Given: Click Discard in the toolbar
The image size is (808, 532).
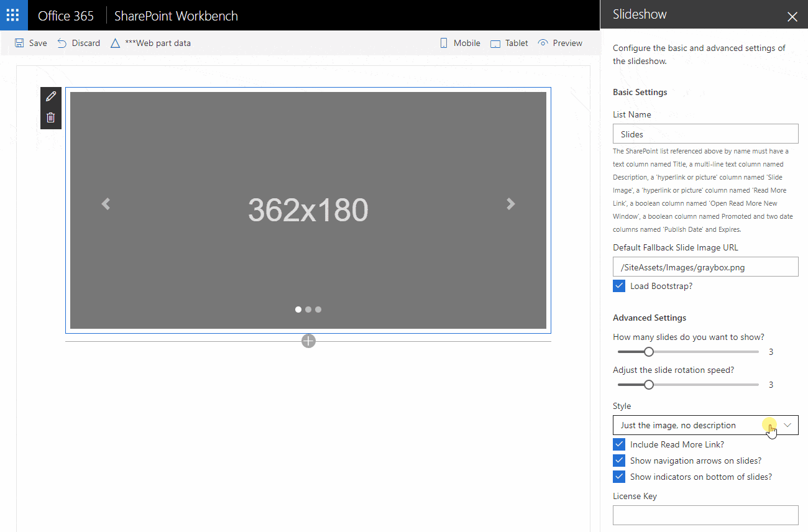Looking at the screenshot, I should [x=79, y=44].
